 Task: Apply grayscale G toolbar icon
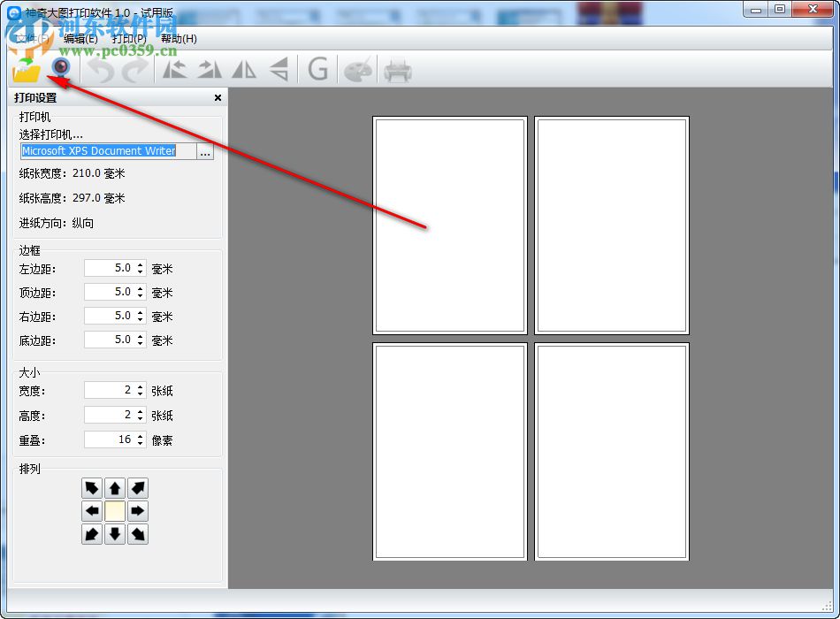click(317, 70)
